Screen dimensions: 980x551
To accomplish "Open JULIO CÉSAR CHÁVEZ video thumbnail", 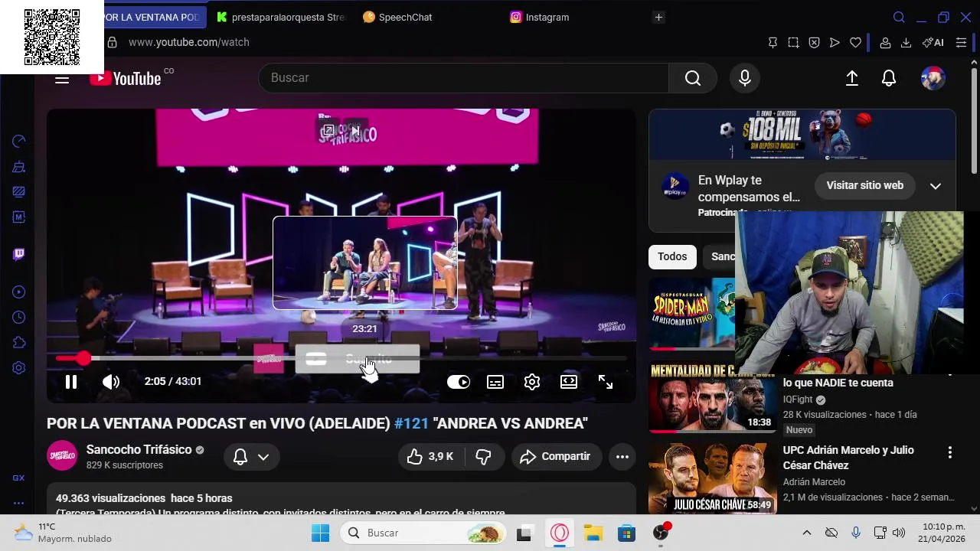I will tap(713, 478).
